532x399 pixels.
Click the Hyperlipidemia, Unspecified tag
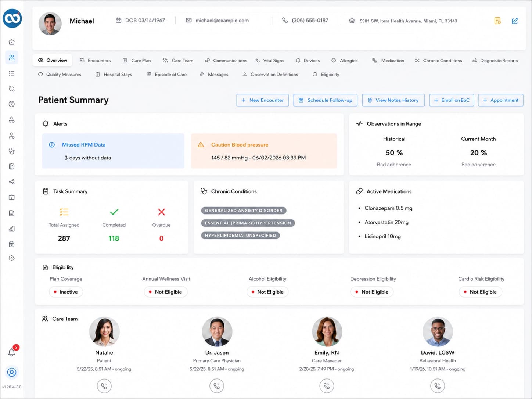(x=240, y=236)
